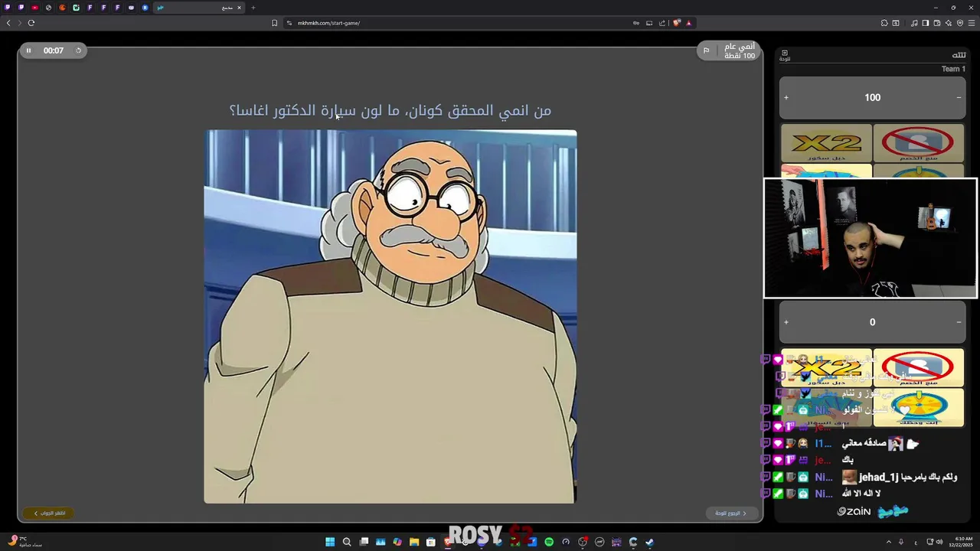The image size is (980, 551).
Task: Click the weather widget on taskbar
Action: pyautogui.click(x=25, y=542)
